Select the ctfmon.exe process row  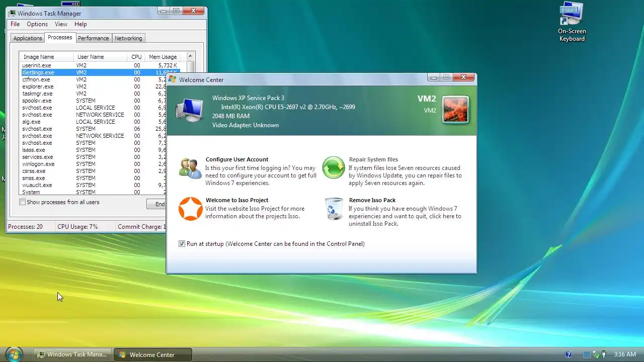point(94,79)
